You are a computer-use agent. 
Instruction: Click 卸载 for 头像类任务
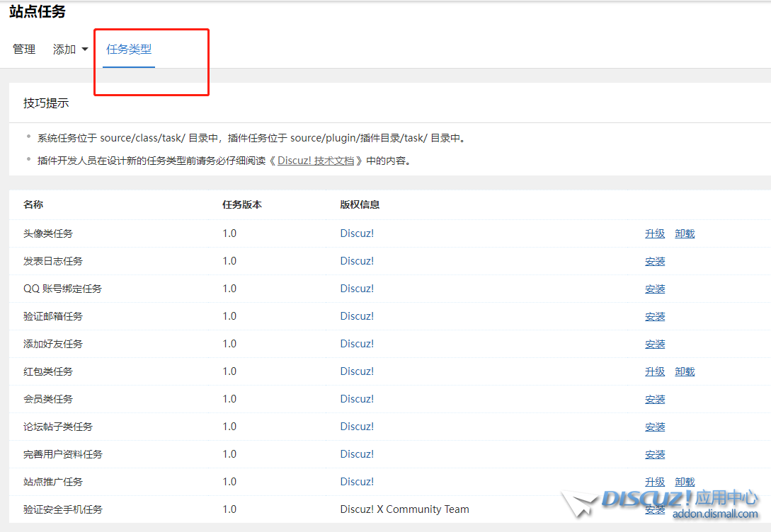coord(684,233)
